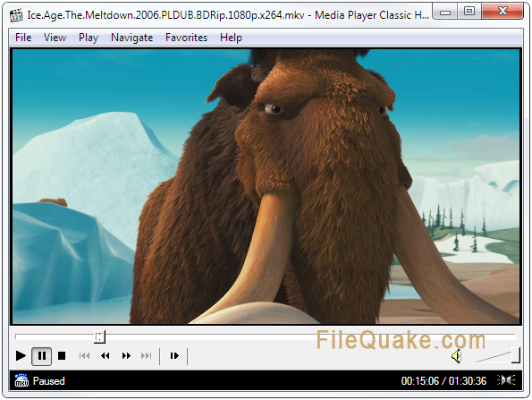Screen dimensions: 532x400
Task: Click the audio channel indicator in status bar
Action: point(506,380)
